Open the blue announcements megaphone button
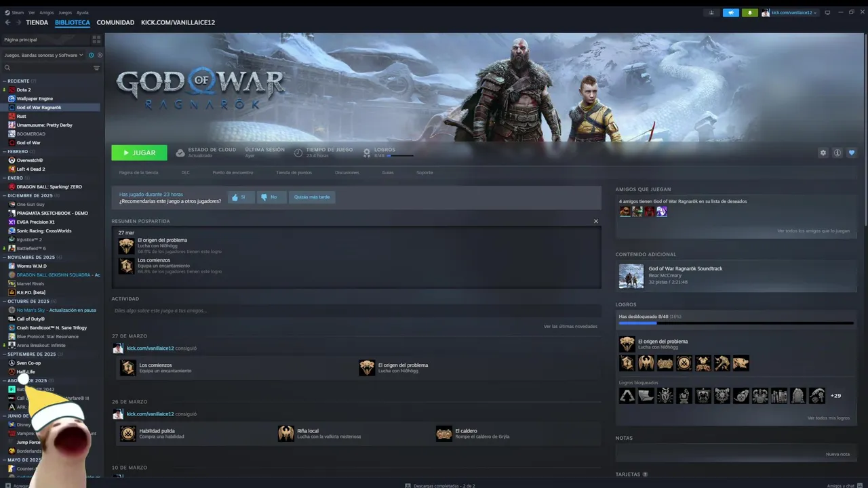This screenshot has width=868, height=488. pos(731,12)
